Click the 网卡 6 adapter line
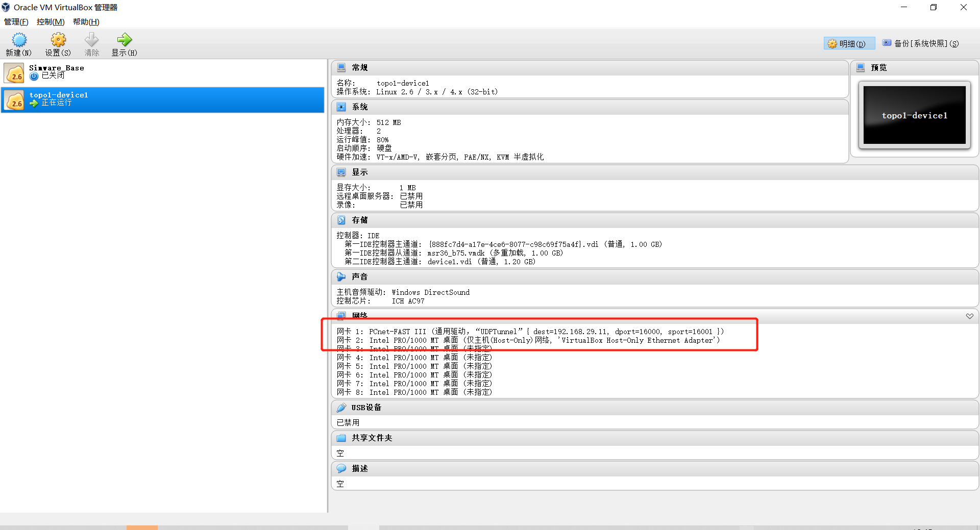This screenshot has width=980, height=530. [414, 375]
